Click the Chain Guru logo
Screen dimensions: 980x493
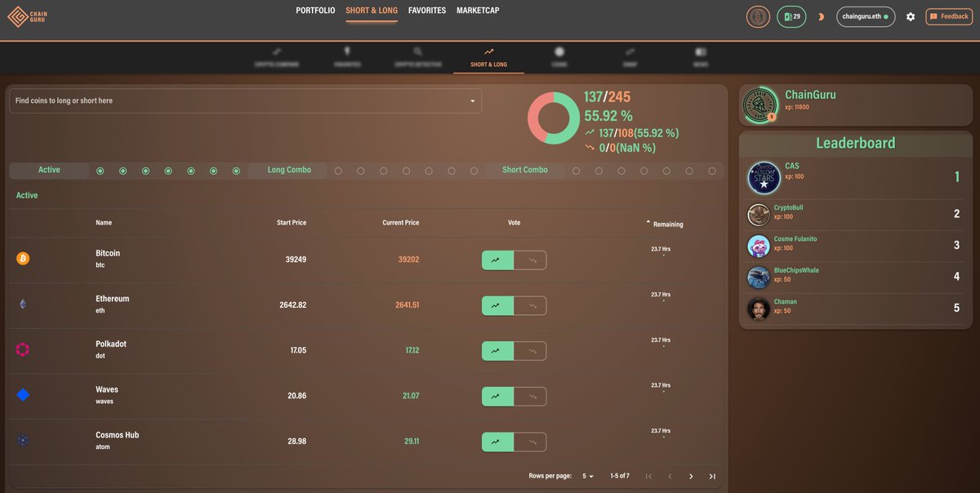(x=28, y=17)
